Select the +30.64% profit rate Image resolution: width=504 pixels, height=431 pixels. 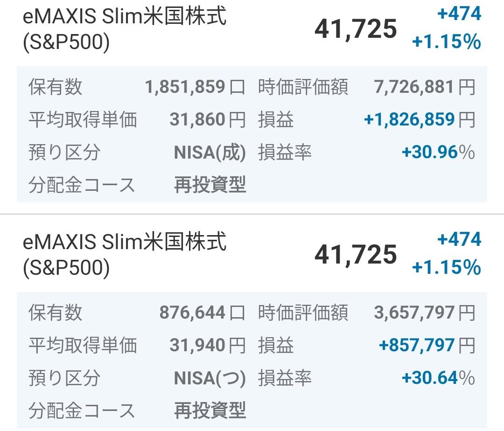pyautogui.click(x=438, y=379)
